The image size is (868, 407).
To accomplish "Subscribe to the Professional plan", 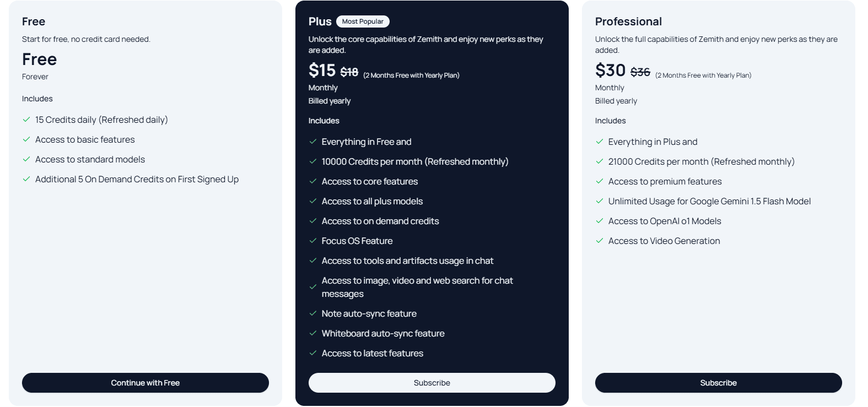I will pyautogui.click(x=718, y=383).
